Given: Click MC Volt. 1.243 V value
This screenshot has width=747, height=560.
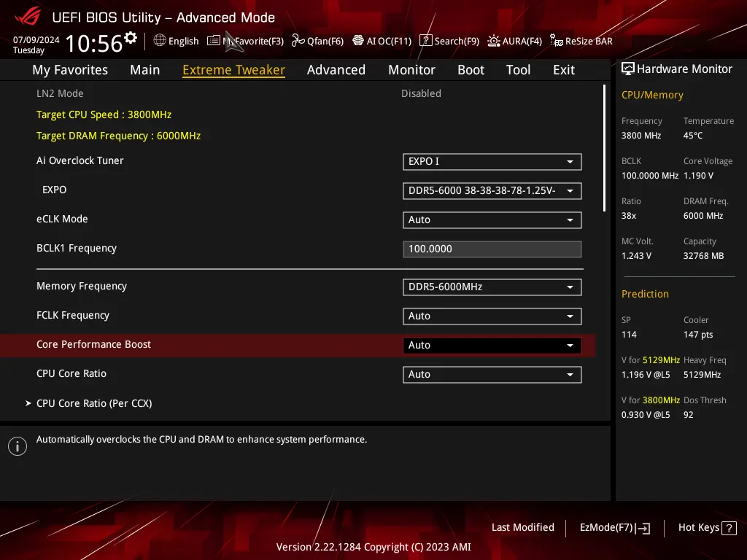Looking at the screenshot, I should pos(636,256).
